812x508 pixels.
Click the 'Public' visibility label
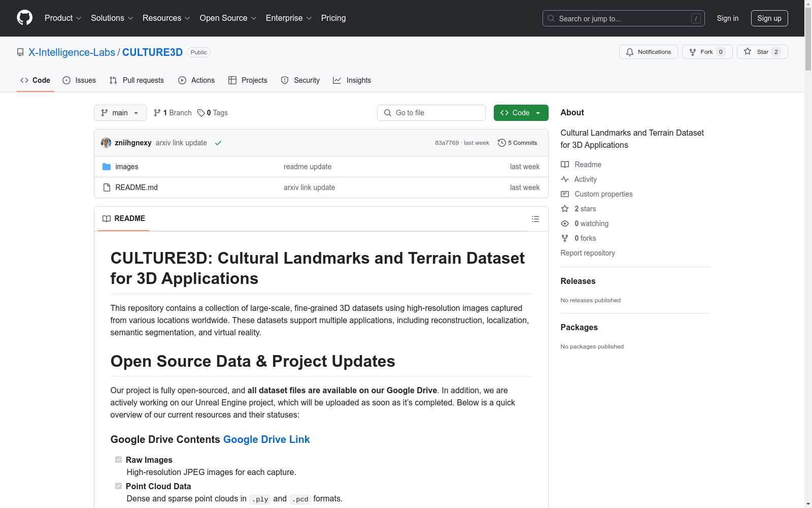click(199, 52)
